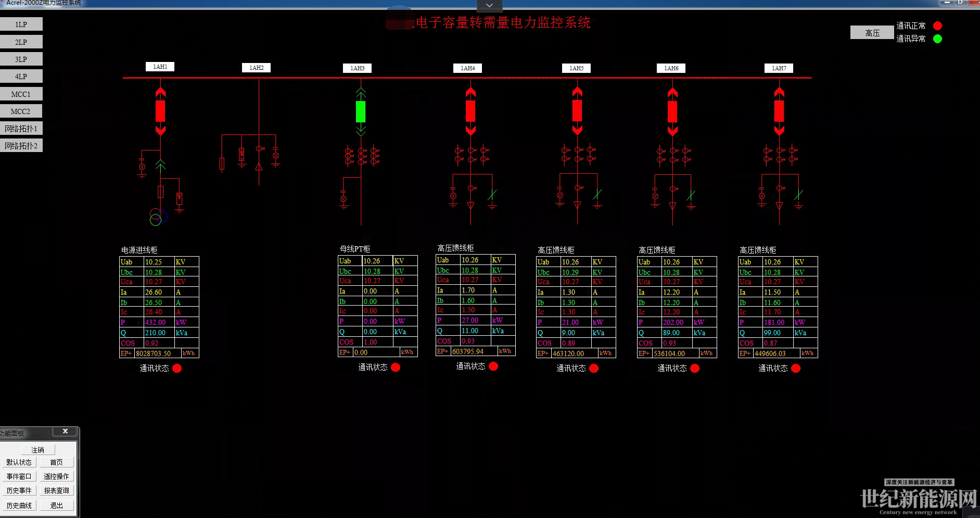Click the 高压 button
Image resolution: width=980 pixels, height=518 pixels.
(x=872, y=33)
